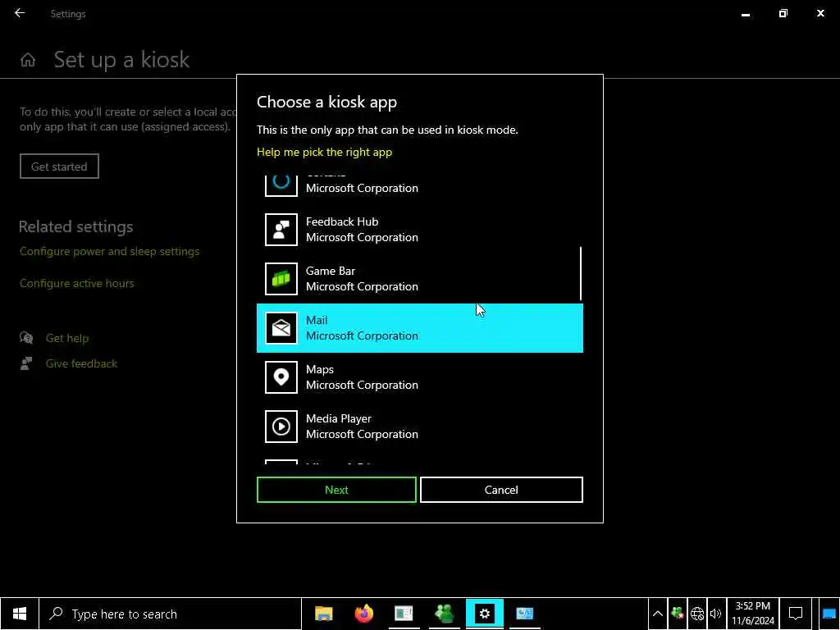840x630 pixels.
Task: Select the Maps pin icon
Action: point(281,377)
